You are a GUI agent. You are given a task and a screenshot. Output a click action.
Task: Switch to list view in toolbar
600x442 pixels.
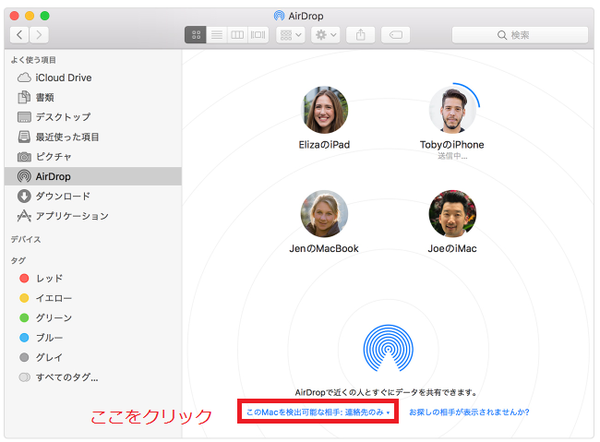pyautogui.click(x=216, y=34)
